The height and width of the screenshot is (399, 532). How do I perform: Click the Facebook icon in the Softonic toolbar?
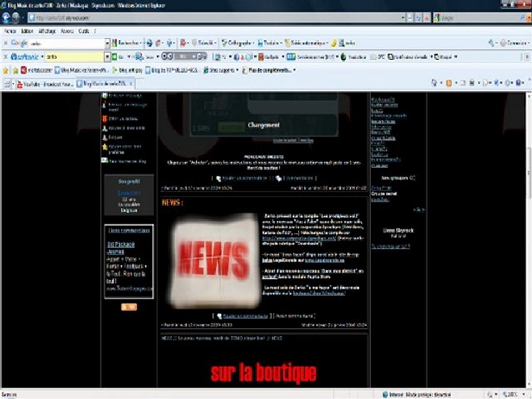pyautogui.click(x=237, y=57)
